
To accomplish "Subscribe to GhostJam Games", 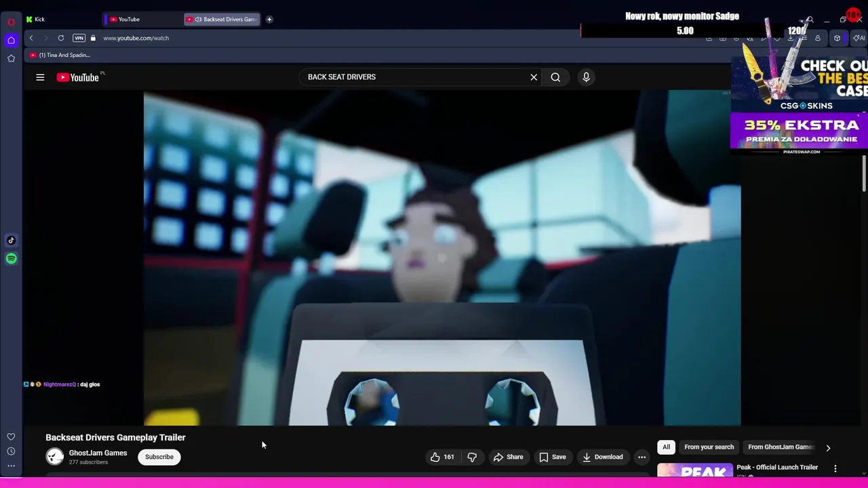I will tap(159, 457).
